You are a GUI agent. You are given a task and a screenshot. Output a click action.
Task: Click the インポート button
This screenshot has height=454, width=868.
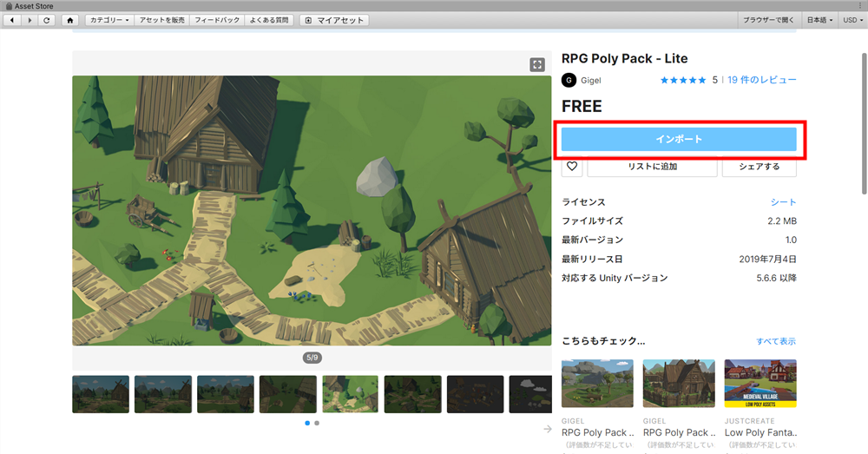[679, 139]
